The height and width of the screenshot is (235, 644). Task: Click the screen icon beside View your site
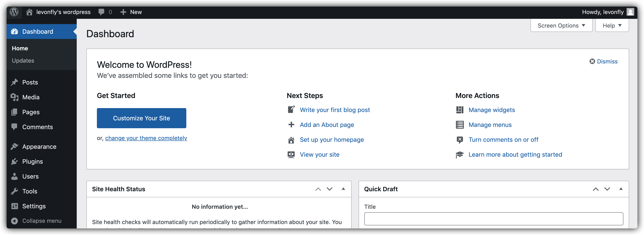(291, 154)
